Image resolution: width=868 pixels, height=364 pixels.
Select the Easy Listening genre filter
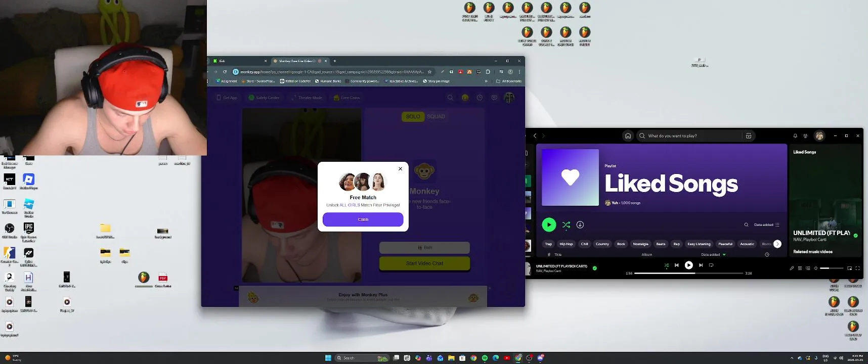[699, 244]
